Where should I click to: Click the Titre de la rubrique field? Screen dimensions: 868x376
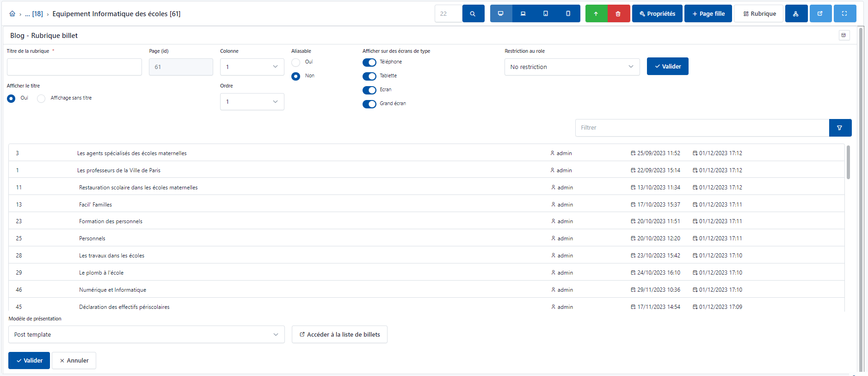pyautogui.click(x=74, y=67)
